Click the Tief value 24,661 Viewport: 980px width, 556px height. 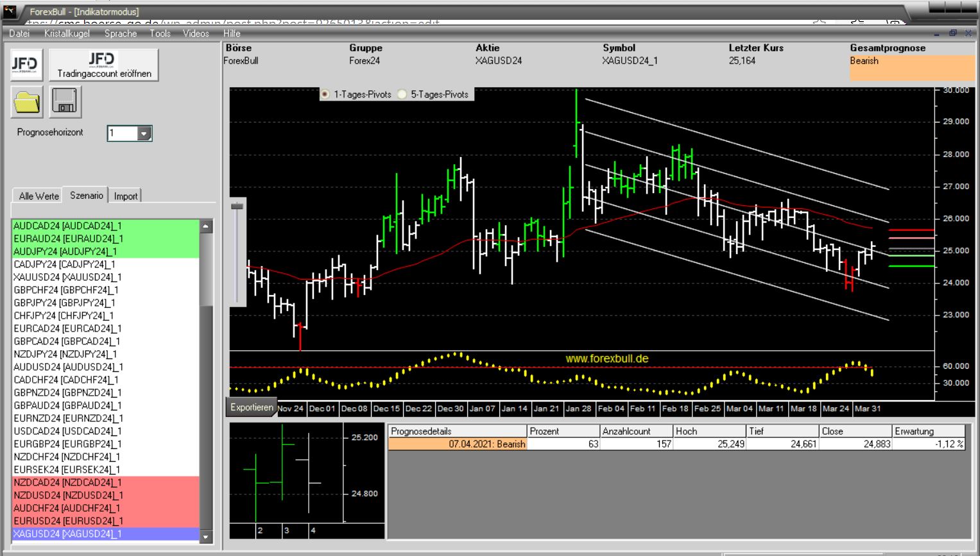click(783, 444)
